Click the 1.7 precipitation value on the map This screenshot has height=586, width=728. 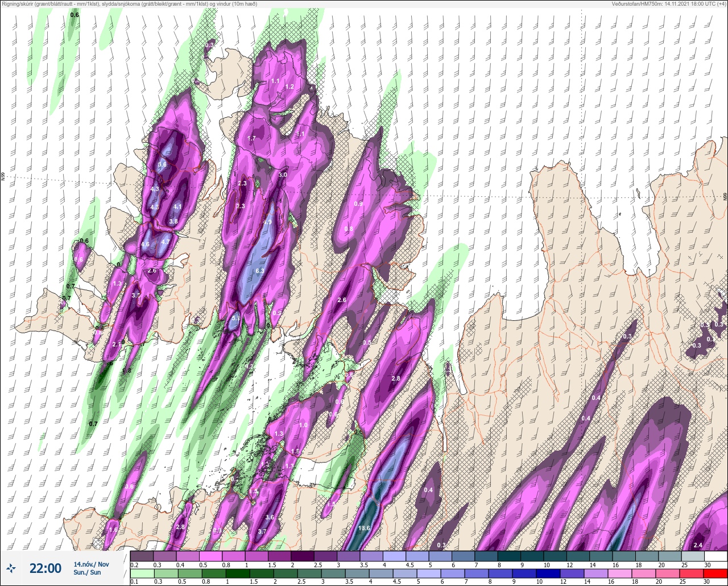(251, 138)
